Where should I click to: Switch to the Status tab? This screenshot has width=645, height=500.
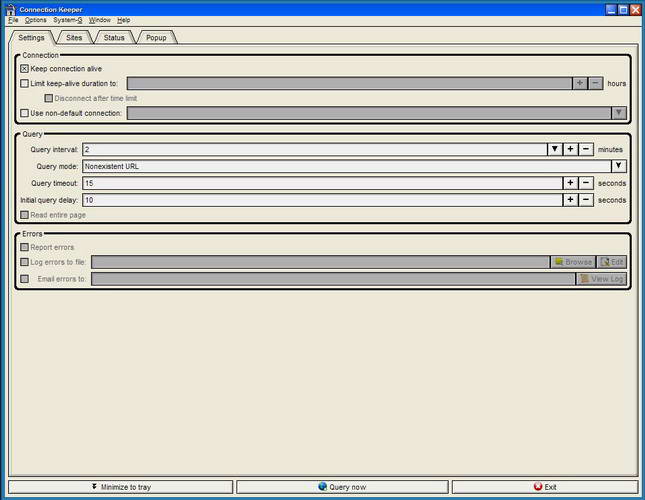[114, 37]
